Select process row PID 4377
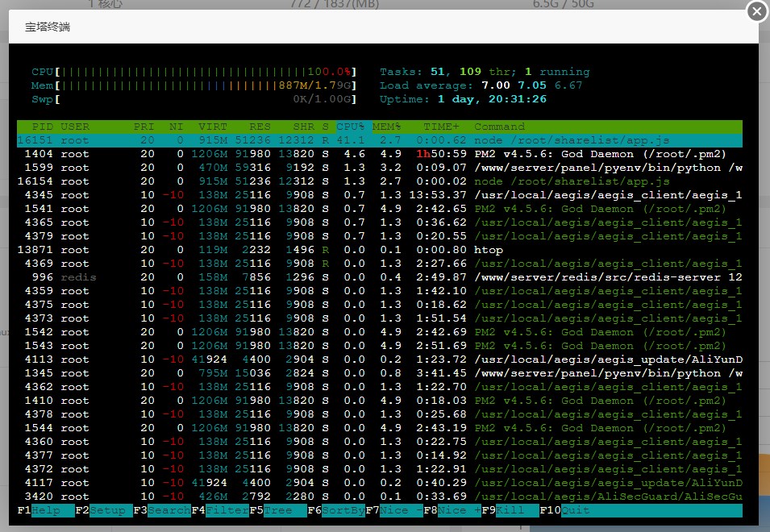Viewport: 770px width, 532px height. click(380, 456)
